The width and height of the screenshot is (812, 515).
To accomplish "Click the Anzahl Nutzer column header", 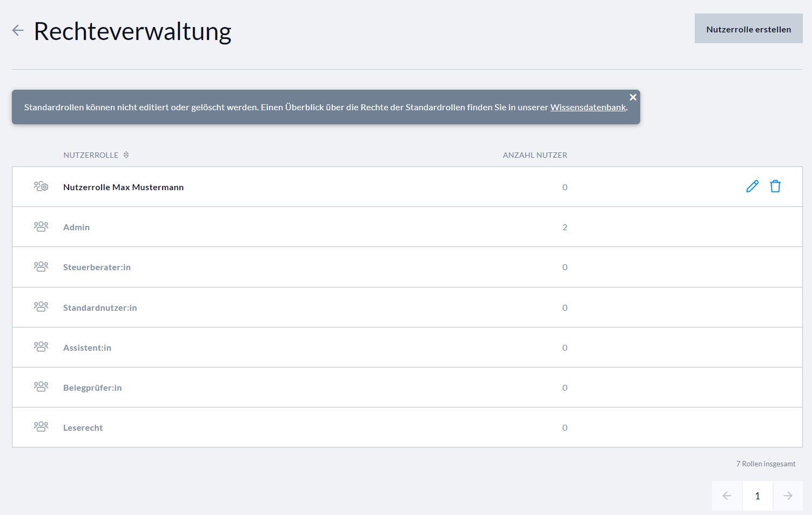I will [x=534, y=155].
